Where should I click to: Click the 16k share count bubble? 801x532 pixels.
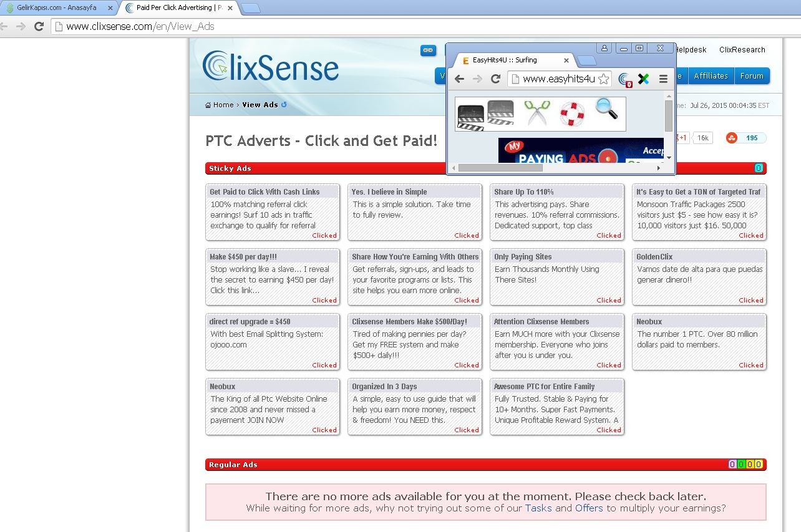[703, 138]
